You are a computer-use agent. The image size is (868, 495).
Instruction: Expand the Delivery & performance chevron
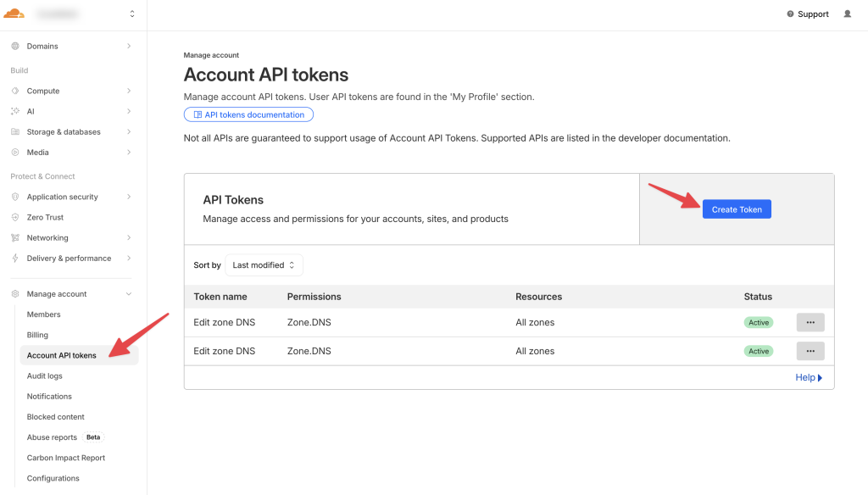(129, 258)
